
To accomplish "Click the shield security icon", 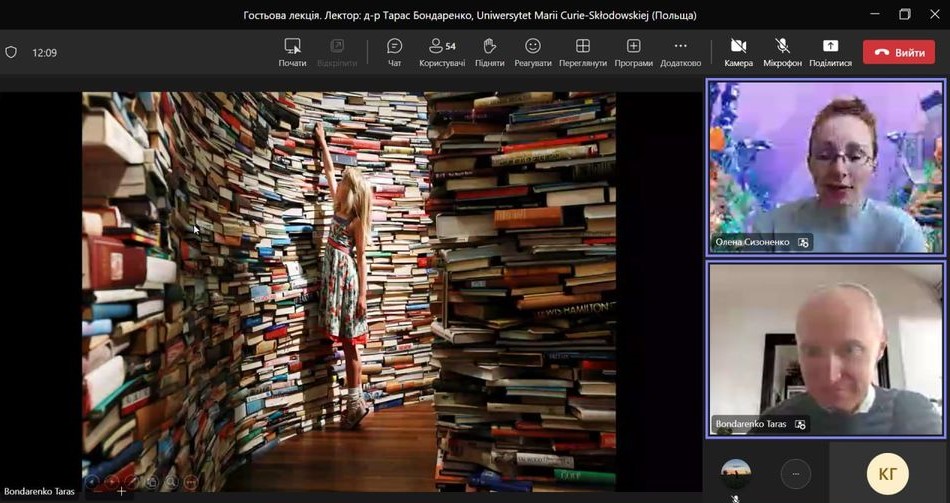I will tap(12, 52).
